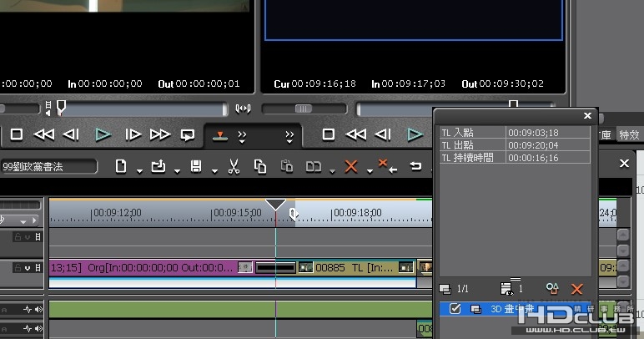Click the replace clip icon
The image size is (644, 339).
[314, 166]
